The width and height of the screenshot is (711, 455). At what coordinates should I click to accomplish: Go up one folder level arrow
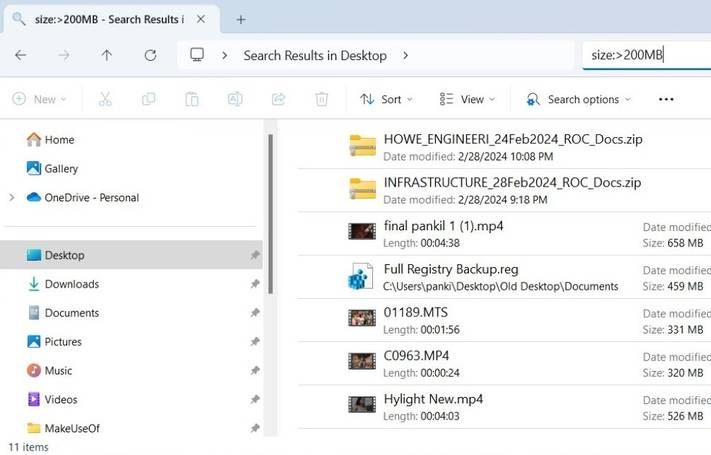pyautogui.click(x=107, y=55)
